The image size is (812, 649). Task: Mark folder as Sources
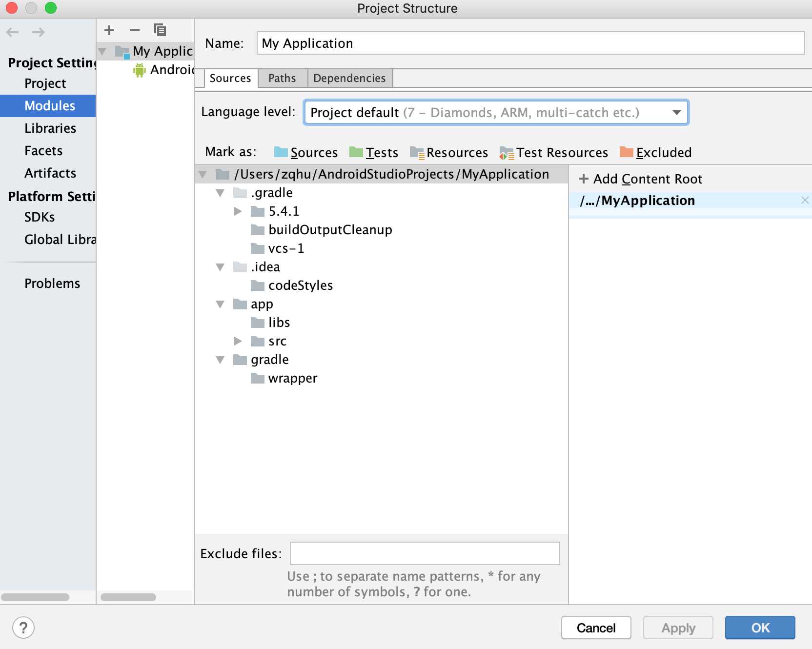click(x=306, y=153)
